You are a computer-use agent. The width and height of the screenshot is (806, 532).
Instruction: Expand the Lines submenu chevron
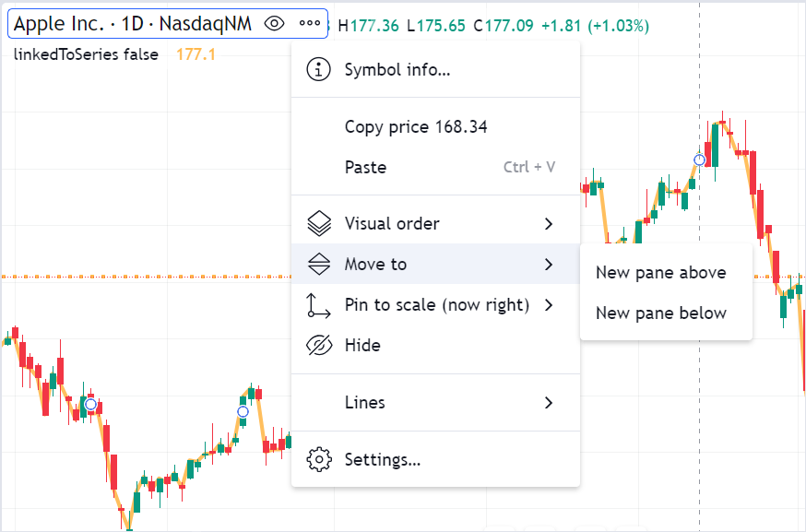click(x=549, y=403)
